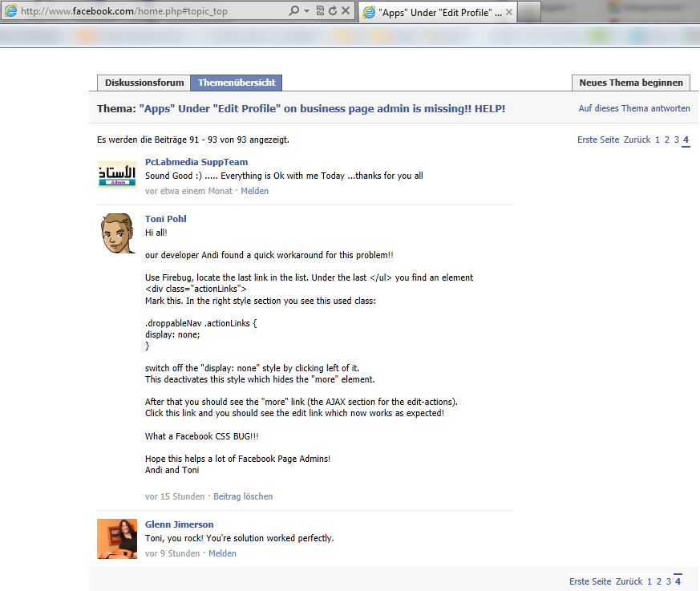
Task: Click Auf dieses Thema antworten link
Action: [634, 108]
